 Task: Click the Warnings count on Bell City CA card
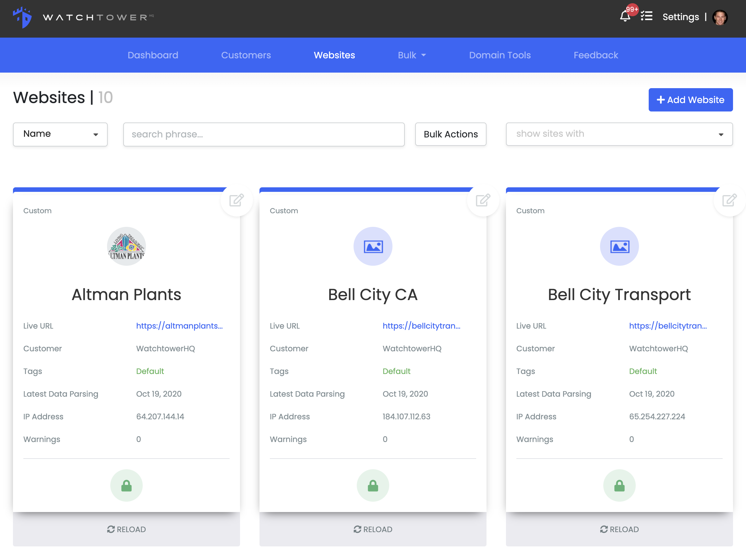click(385, 439)
